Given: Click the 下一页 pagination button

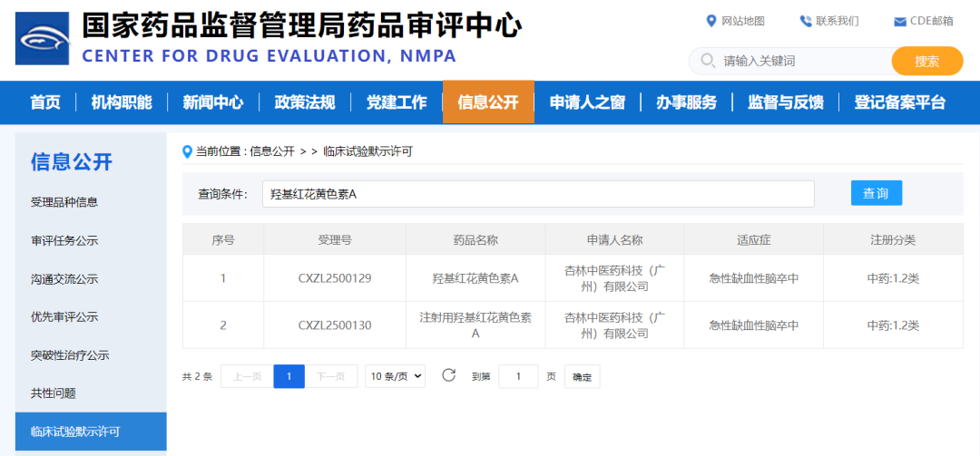Looking at the screenshot, I should click(x=330, y=376).
